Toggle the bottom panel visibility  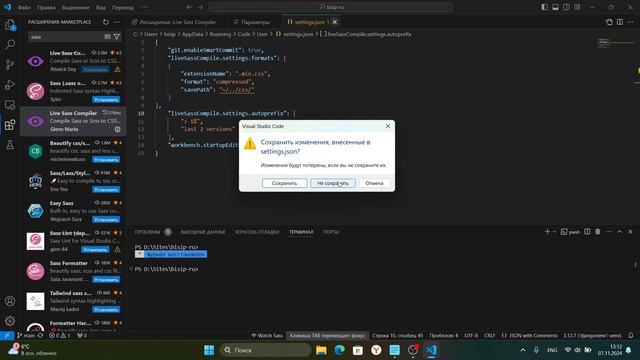point(556,7)
